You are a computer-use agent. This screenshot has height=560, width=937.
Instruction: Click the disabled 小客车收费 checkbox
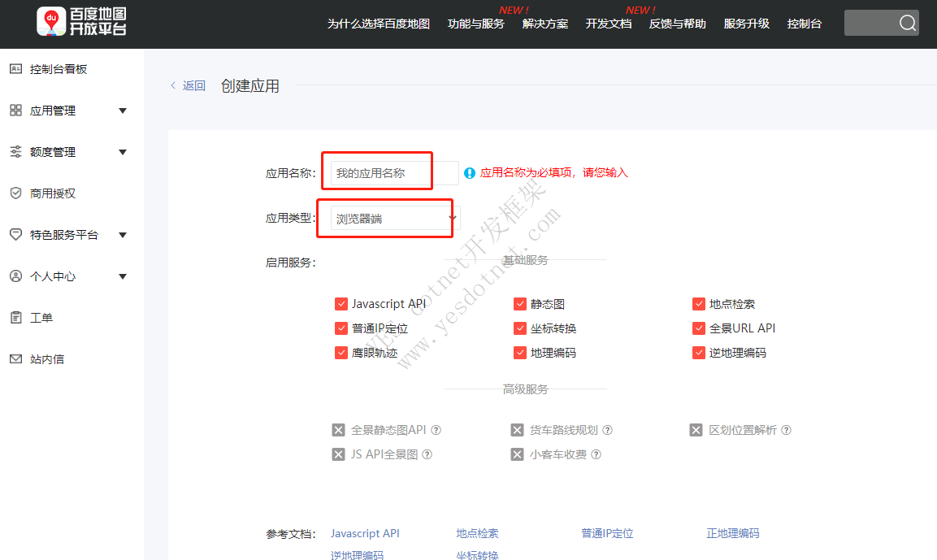click(517, 454)
